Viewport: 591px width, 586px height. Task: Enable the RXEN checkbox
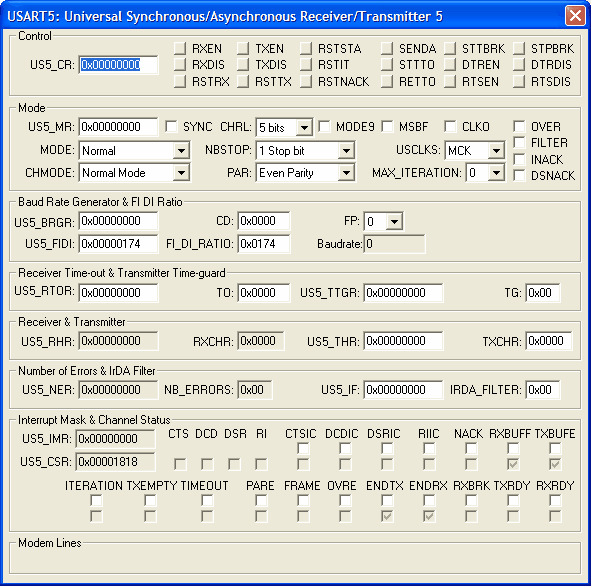point(180,49)
